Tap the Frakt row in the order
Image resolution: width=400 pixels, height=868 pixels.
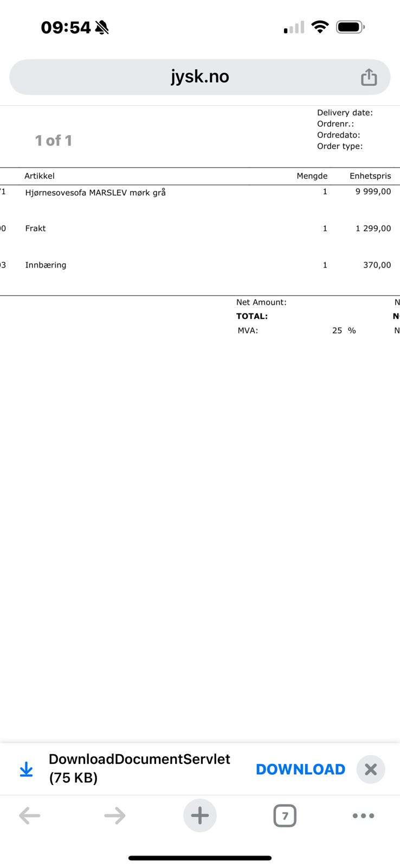[x=35, y=228]
